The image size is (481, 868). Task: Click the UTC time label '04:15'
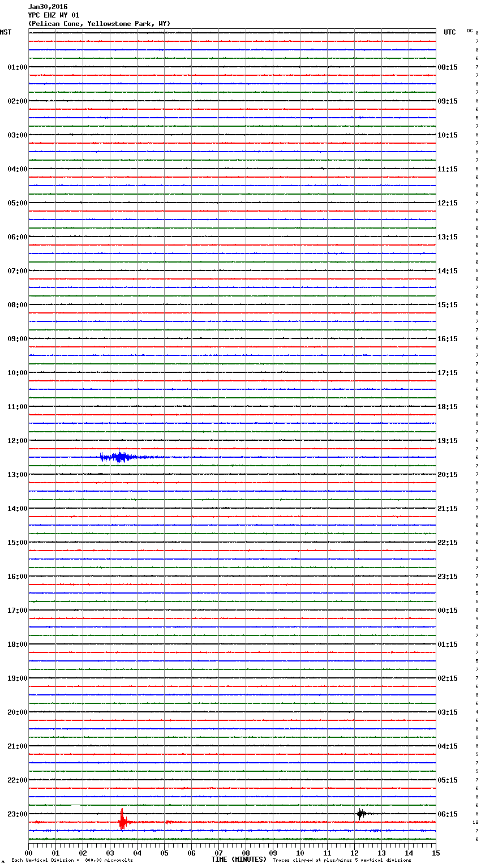(448, 746)
